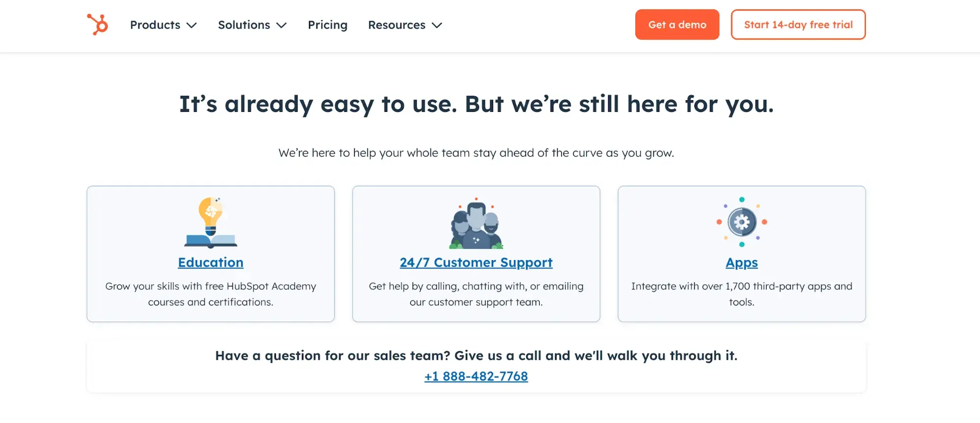Follow the 24/7 Customer Support link
This screenshot has height=423, width=980.
click(476, 263)
